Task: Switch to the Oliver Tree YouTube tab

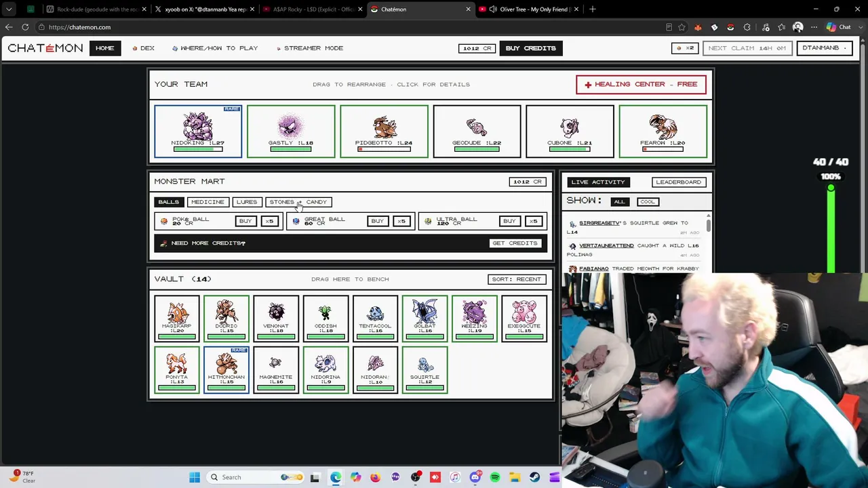Action: pos(528,9)
